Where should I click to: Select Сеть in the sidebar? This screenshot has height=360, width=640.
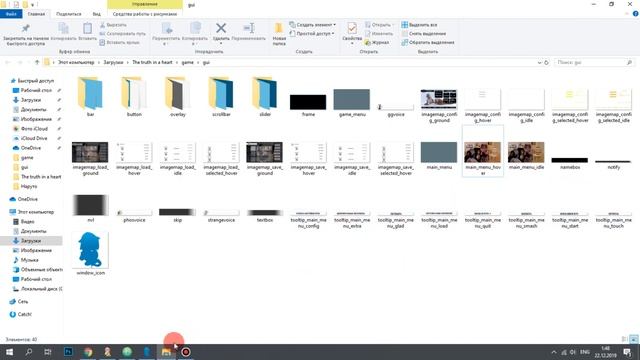coord(23,302)
